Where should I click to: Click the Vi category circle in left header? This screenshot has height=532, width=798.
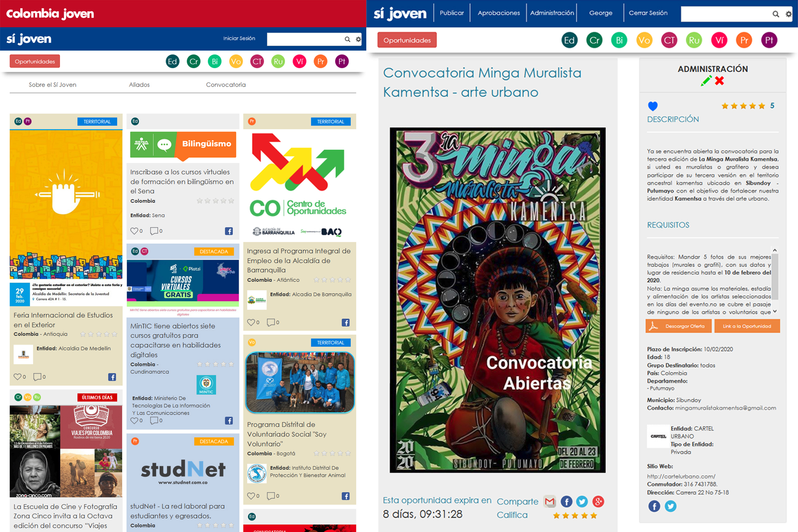pyautogui.click(x=299, y=62)
